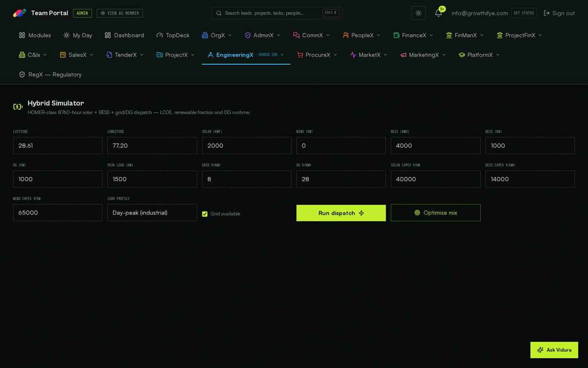588x368 pixels.
Task: Toggle the light/dark theme sun icon
Action: pos(418,13)
